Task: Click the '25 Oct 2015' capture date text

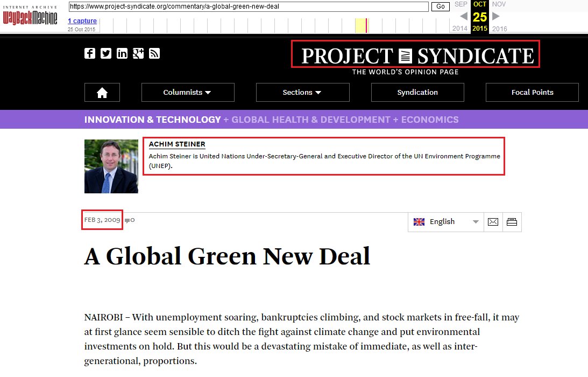Action: point(81,29)
